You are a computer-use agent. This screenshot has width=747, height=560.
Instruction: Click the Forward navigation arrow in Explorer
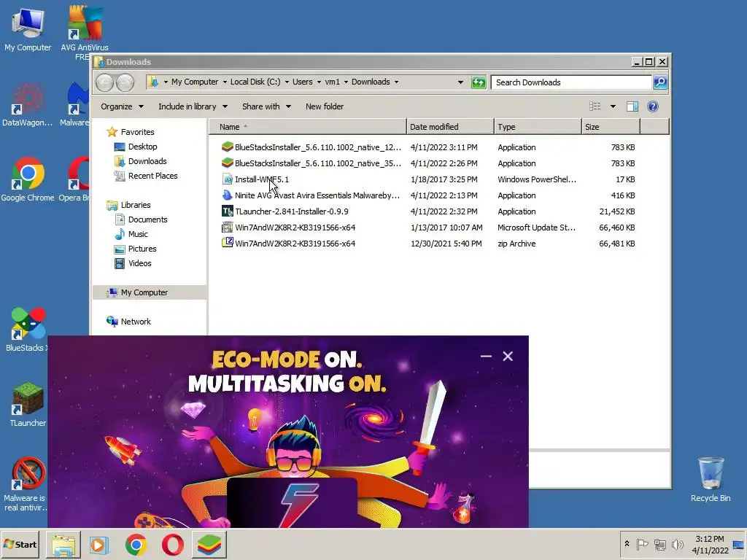[125, 82]
